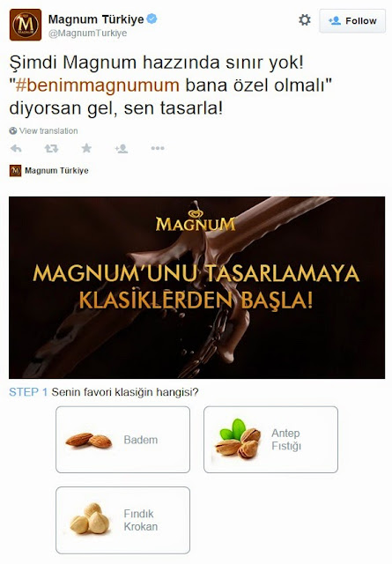Viewport: 392px width, 564px height.
Task: Pick the Fındık Krokan option
Action: coord(122,520)
